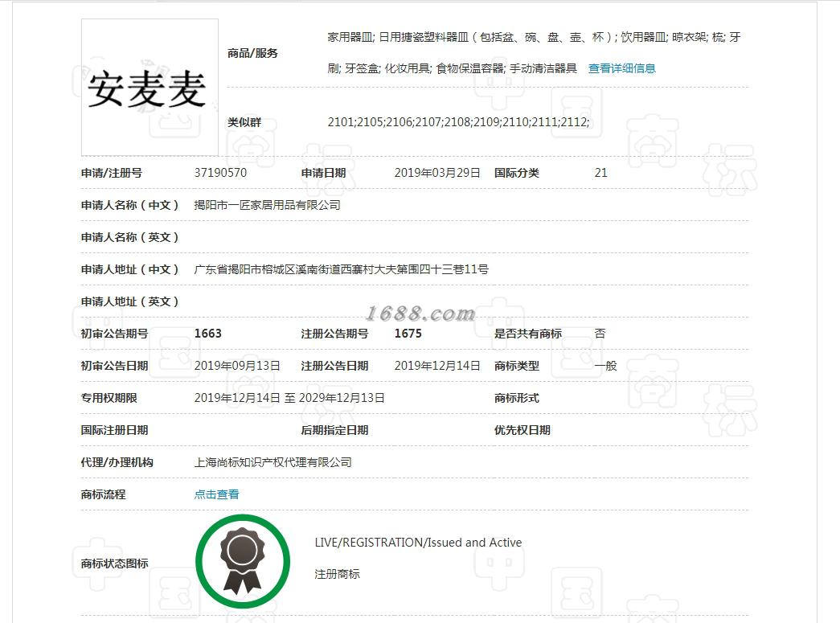Click the 初审公告期号 label

point(115,334)
